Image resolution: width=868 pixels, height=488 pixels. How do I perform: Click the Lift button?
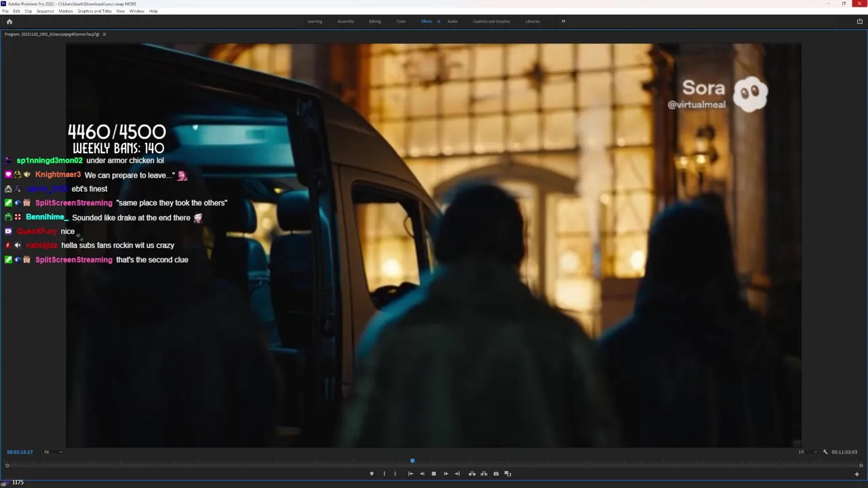point(472,474)
